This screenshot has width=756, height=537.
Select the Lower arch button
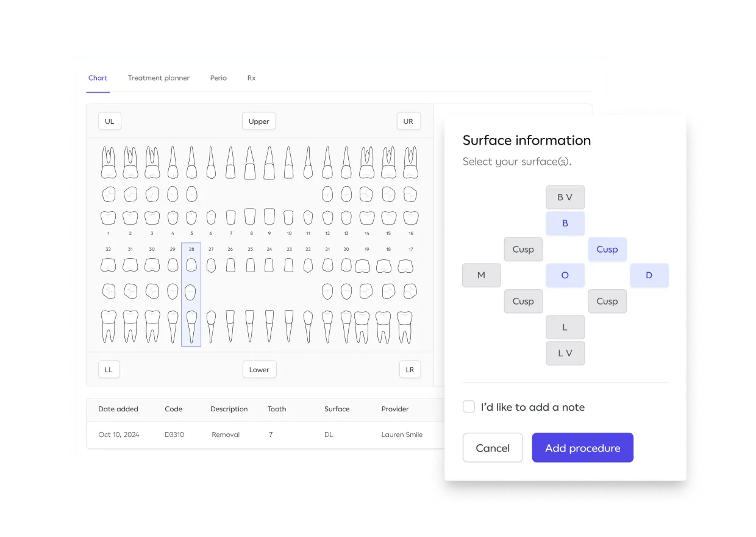pos(259,370)
